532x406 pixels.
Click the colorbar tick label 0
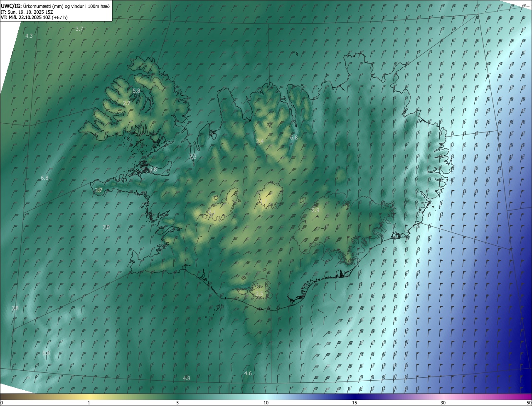2,403
